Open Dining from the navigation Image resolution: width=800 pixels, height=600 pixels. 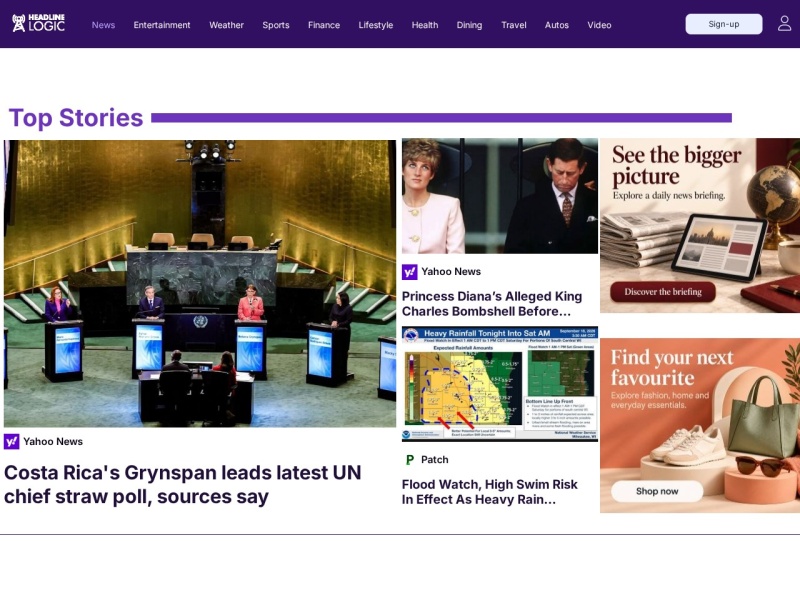coord(469,25)
